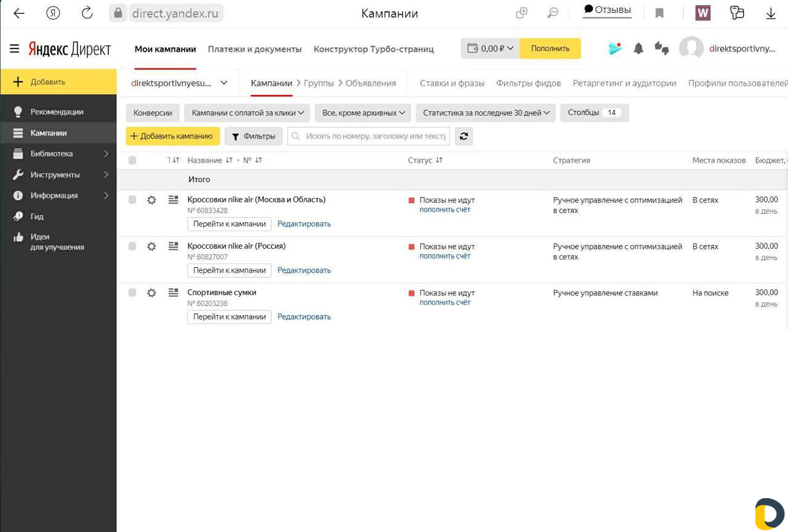Sort by Статус column arrows
Image resolution: width=788 pixels, height=532 pixels.
(x=439, y=160)
